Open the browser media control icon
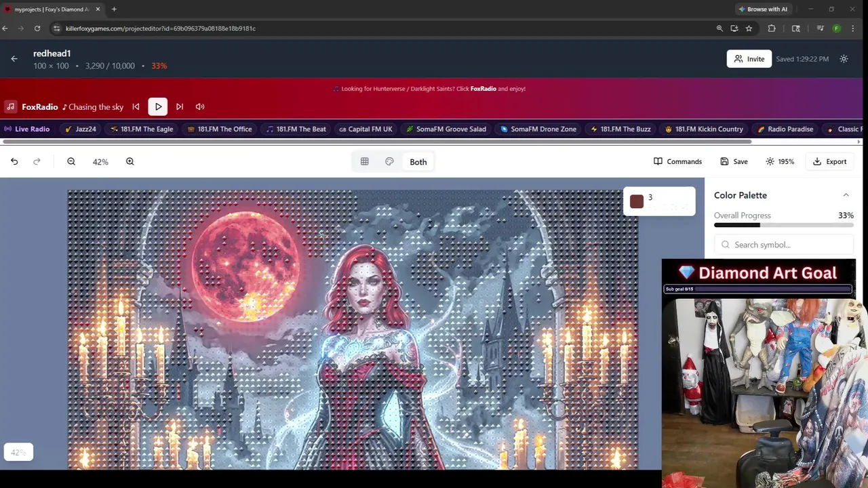 click(x=821, y=28)
